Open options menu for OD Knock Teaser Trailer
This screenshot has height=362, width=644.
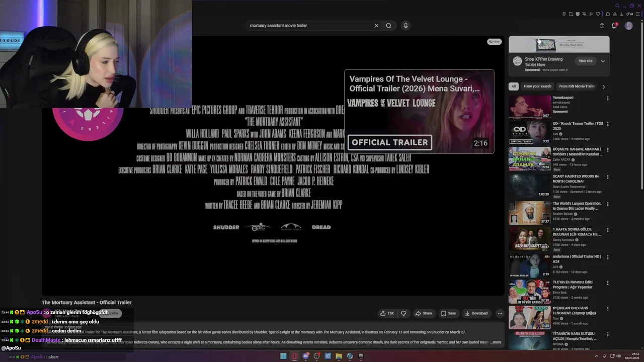[607, 124]
